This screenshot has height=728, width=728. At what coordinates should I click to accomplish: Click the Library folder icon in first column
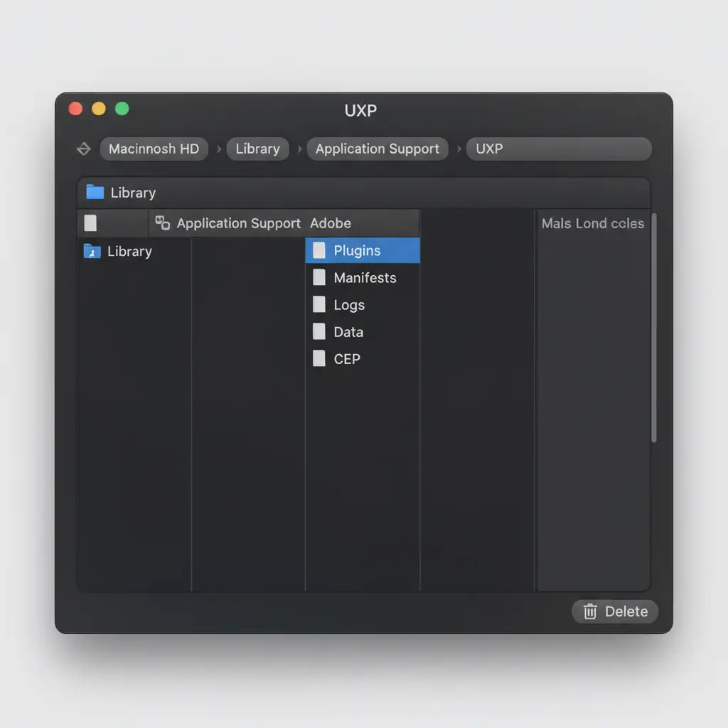(x=92, y=251)
